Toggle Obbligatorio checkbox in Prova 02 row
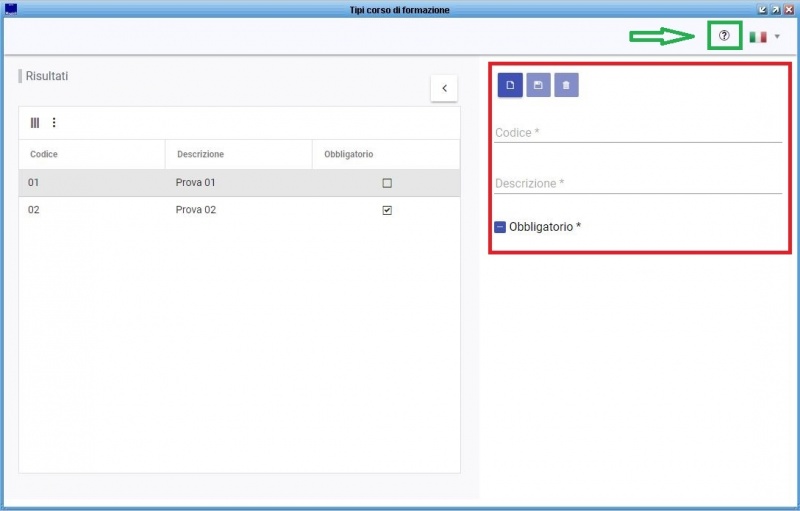This screenshot has height=511, width=800. (x=387, y=210)
